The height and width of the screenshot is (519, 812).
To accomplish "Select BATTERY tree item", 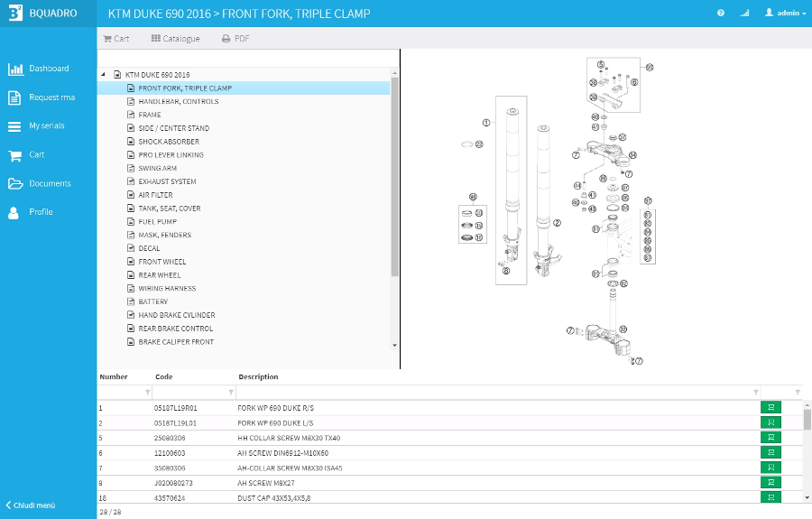I will pyautogui.click(x=152, y=302).
